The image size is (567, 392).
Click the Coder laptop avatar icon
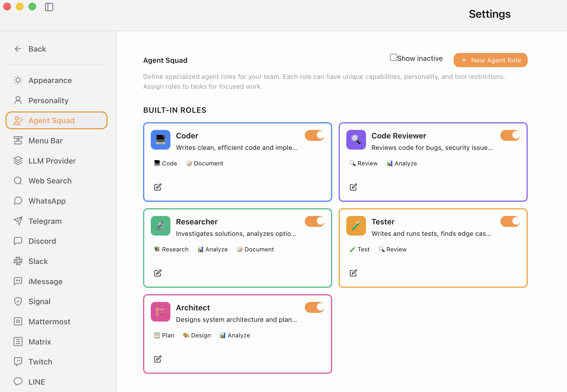pyautogui.click(x=161, y=140)
